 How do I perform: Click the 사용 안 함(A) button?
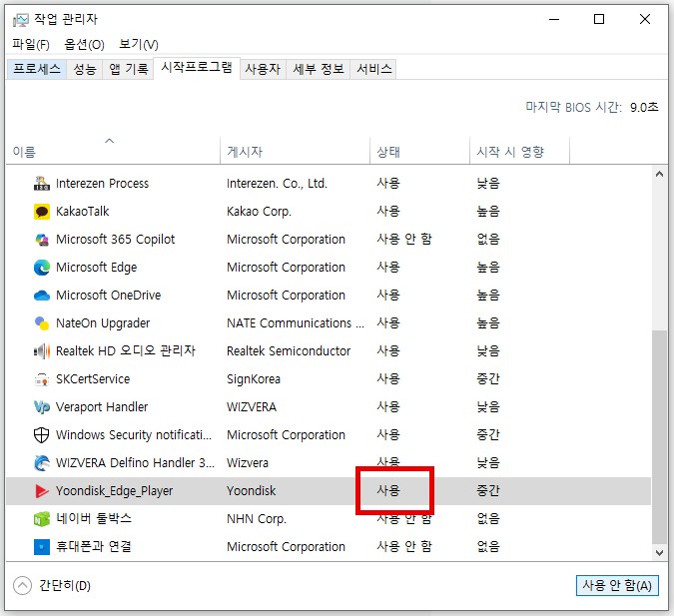[x=617, y=585]
